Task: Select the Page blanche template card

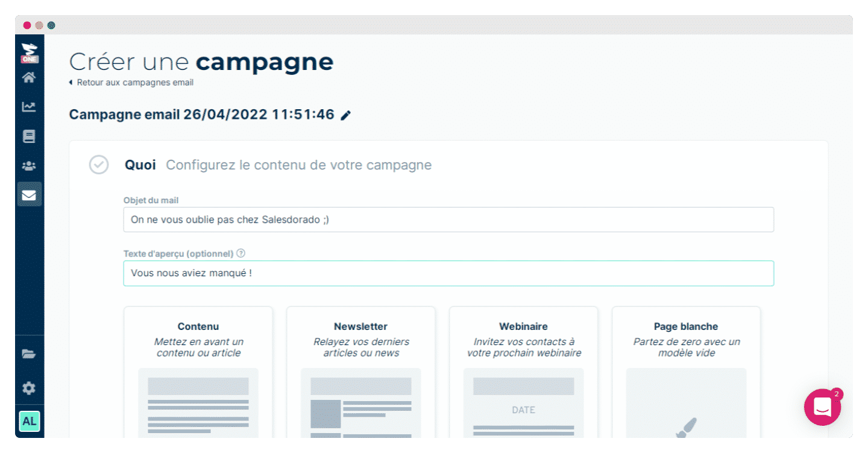Action: (x=687, y=372)
